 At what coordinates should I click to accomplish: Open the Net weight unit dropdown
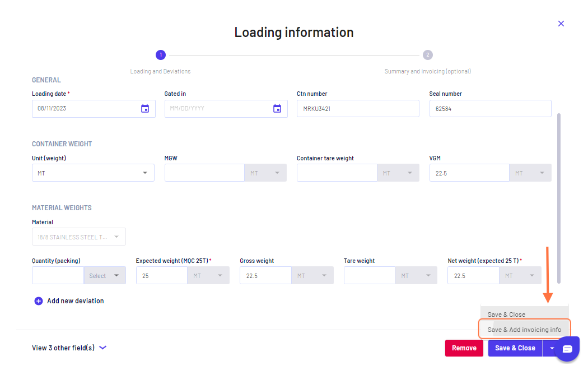[x=520, y=276]
